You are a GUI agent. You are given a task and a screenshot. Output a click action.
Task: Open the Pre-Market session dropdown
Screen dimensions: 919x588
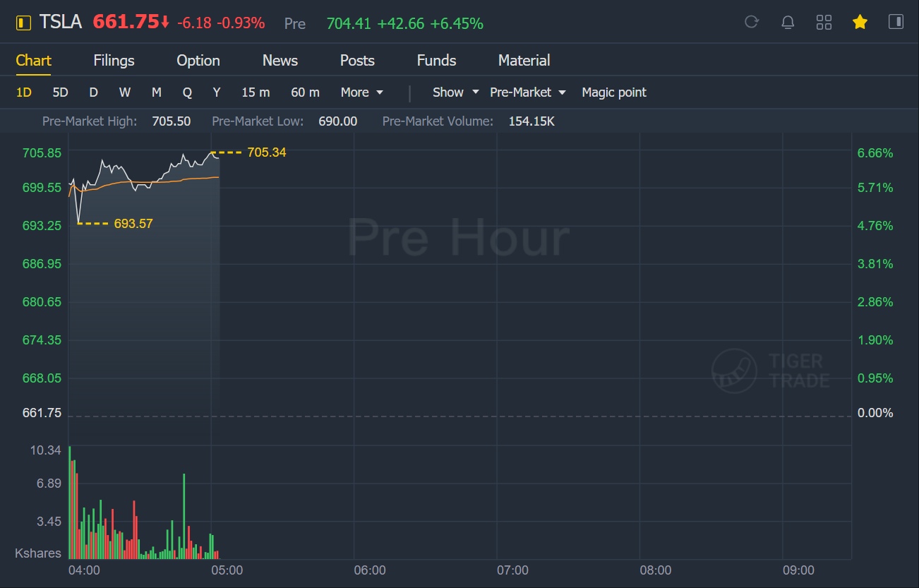coord(528,92)
